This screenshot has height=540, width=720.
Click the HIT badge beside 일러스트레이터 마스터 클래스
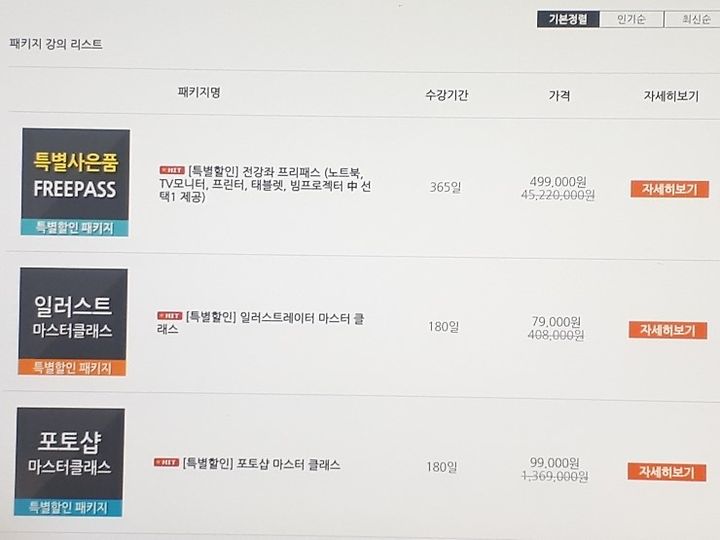coord(170,315)
